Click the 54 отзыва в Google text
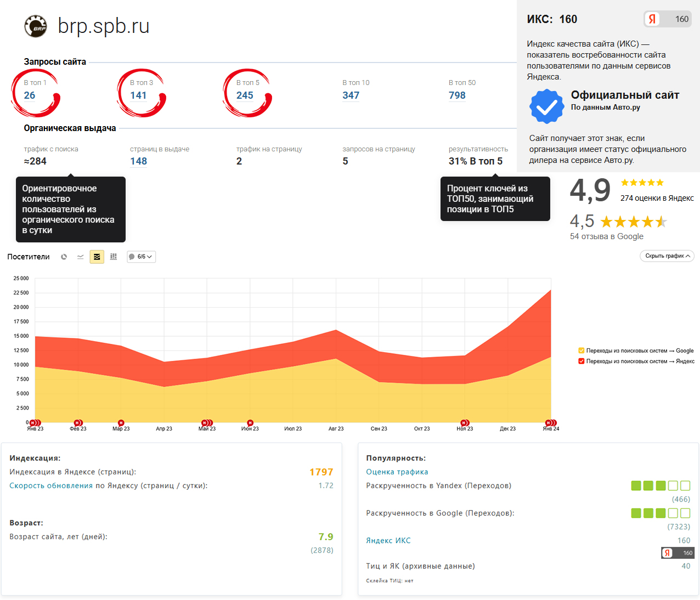The width and height of the screenshot is (700, 600). pyautogui.click(x=607, y=236)
